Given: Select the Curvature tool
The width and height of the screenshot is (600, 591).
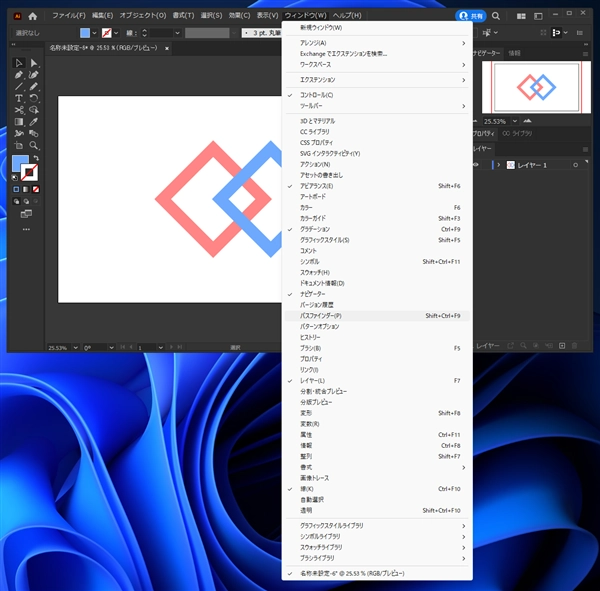Looking at the screenshot, I should 34,75.
